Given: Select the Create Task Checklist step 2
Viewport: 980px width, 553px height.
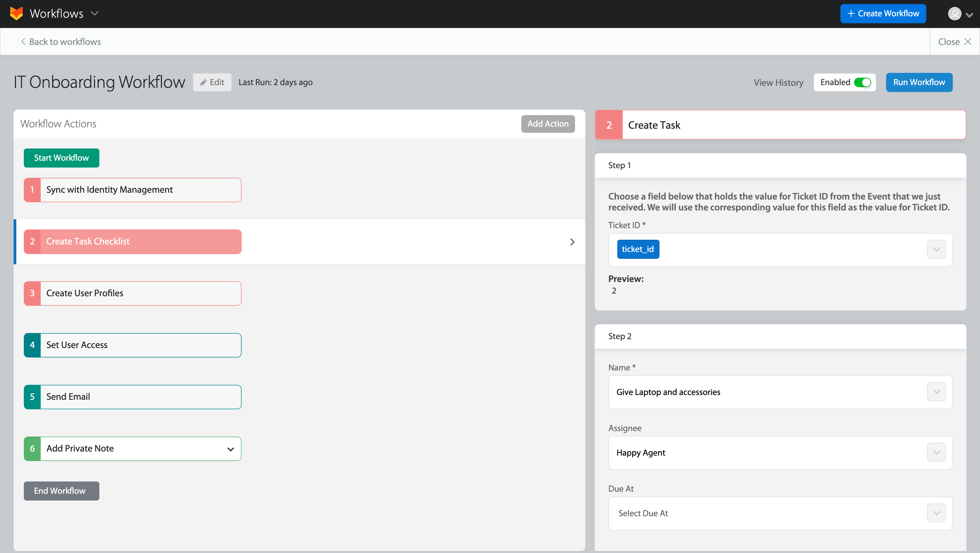Looking at the screenshot, I should (132, 241).
